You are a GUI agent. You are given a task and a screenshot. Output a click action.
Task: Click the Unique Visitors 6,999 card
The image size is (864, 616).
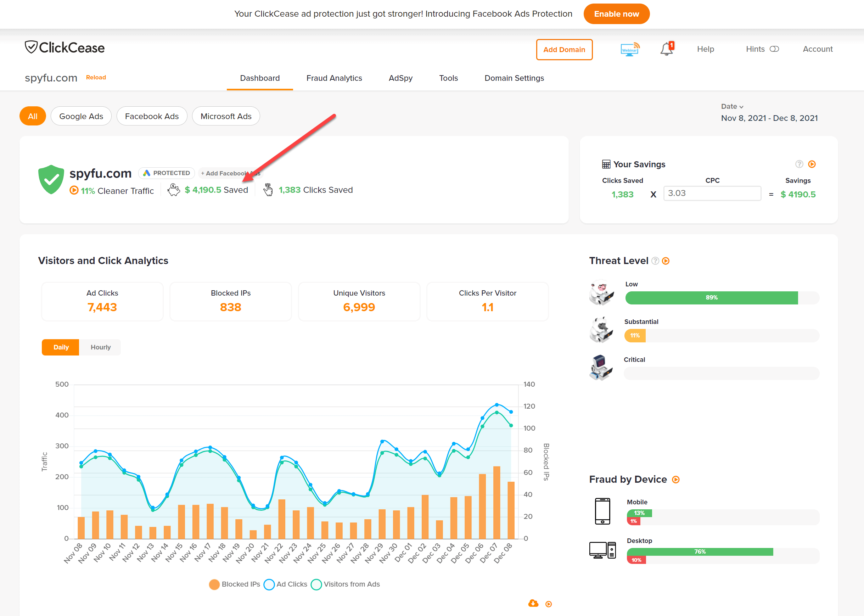(x=359, y=302)
